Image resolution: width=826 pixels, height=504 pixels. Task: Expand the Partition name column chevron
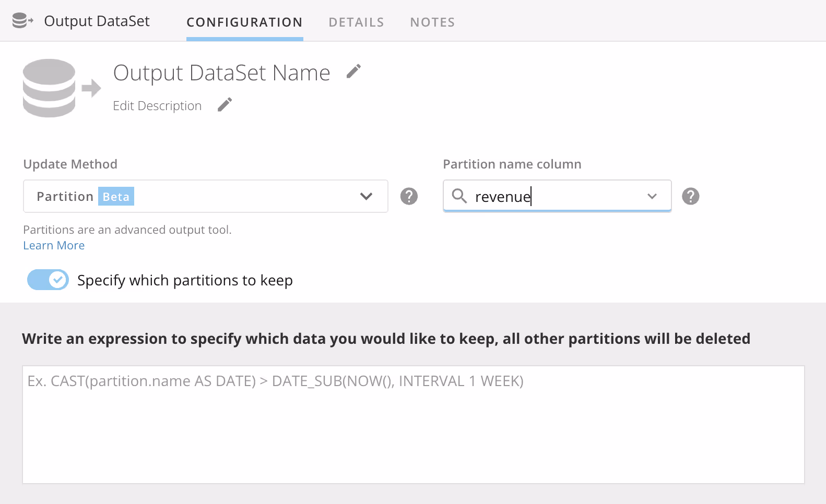pos(652,196)
